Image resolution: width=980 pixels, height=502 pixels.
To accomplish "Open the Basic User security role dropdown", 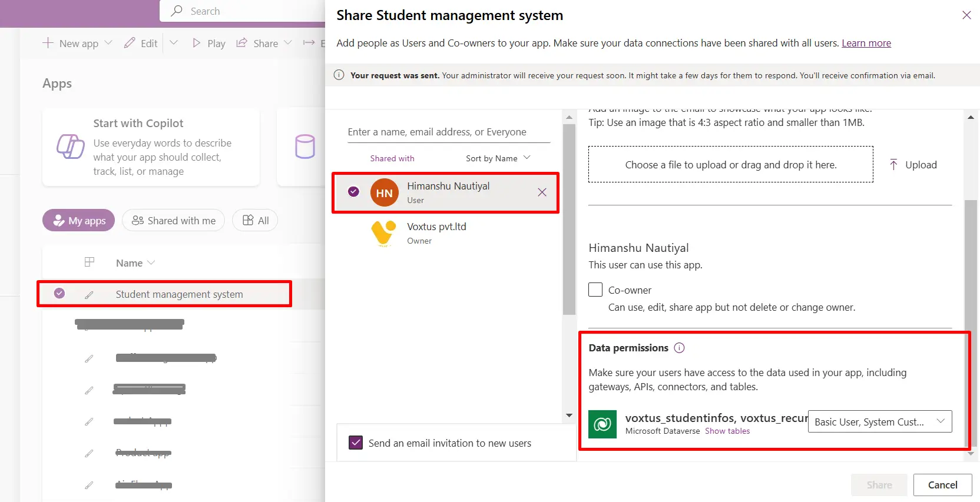I will [879, 421].
